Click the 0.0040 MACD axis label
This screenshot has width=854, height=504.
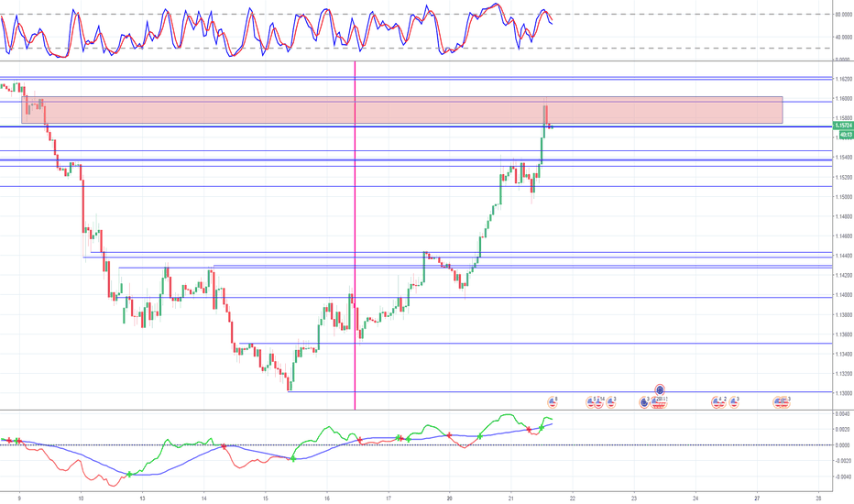(x=843, y=413)
